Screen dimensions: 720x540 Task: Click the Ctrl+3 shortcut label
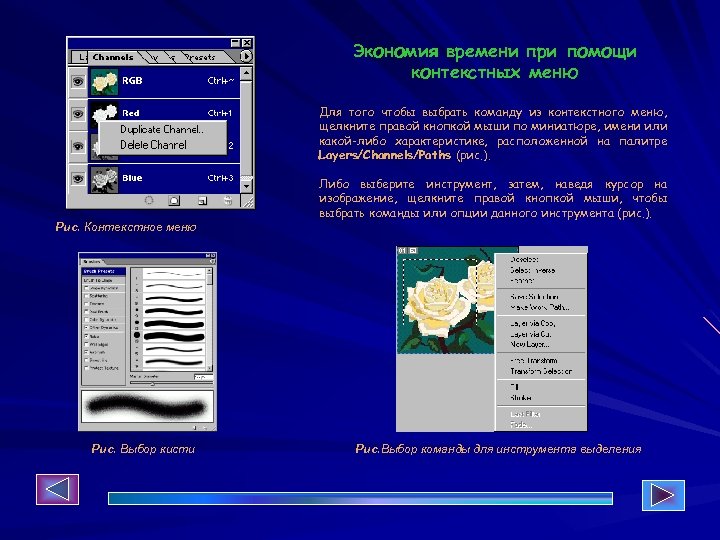220,178
